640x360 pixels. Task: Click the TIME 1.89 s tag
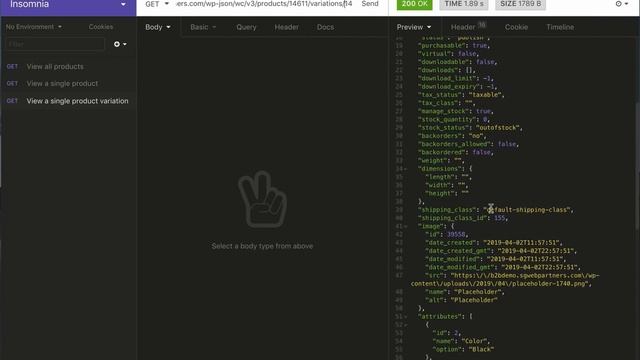click(464, 4)
